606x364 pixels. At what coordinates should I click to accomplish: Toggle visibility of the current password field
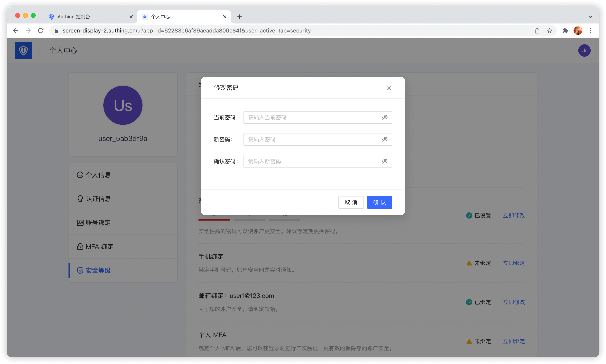[x=384, y=117]
